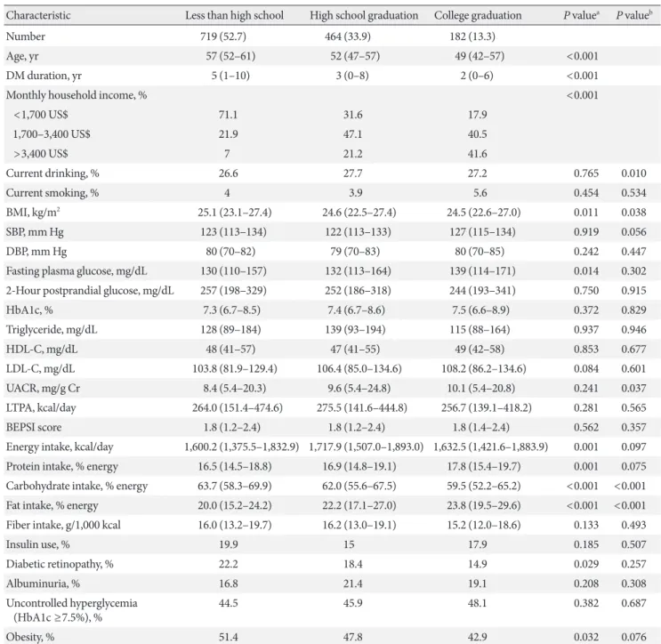Click the '1,700–3,400 US$' row label
661x644 pixels.
tap(52, 134)
